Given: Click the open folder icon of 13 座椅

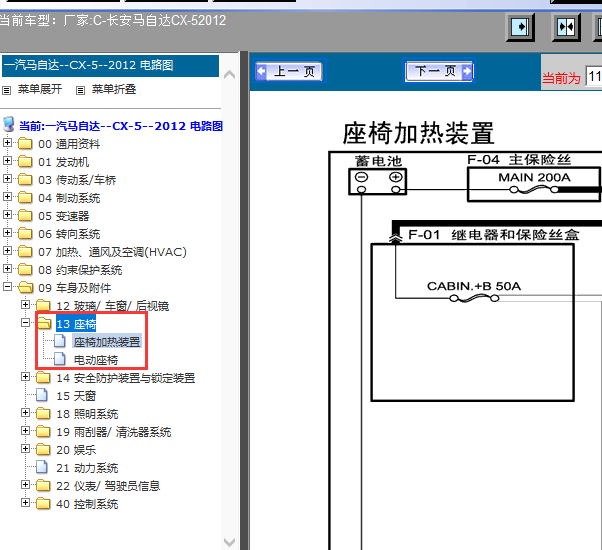Looking at the screenshot, I should pyautogui.click(x=44, y=324).
